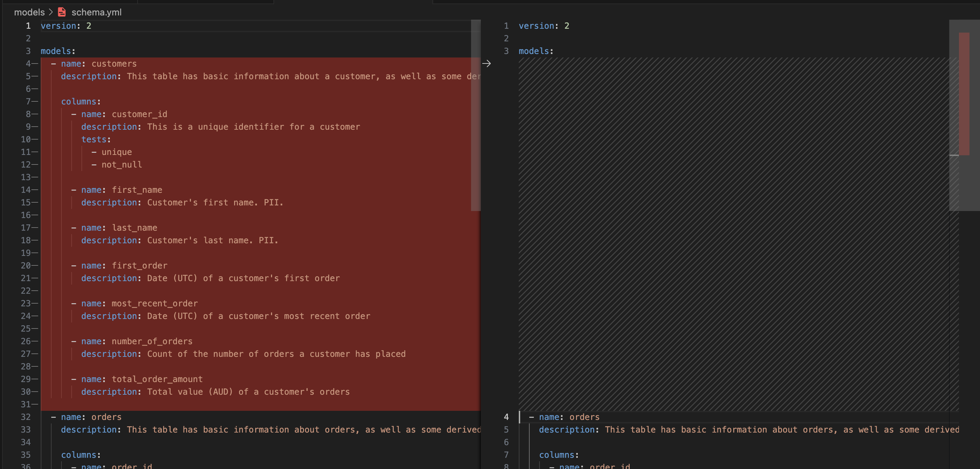Click the 'version: 2' line in left pane

tap(66, 26)
